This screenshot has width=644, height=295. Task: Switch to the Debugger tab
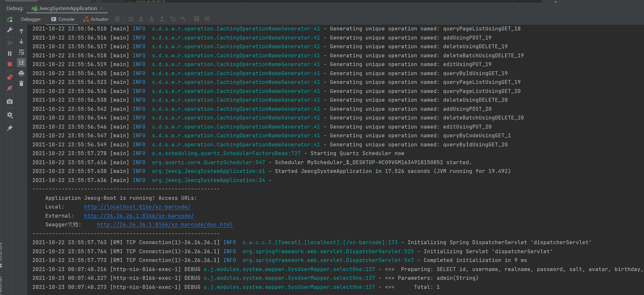pos(31,19)
